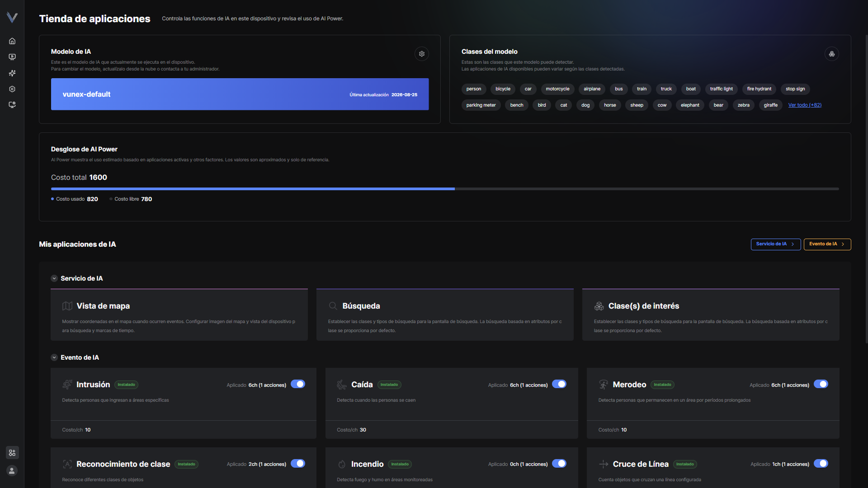Click the 'Última actualización 2026-08-25' text
The height and width of the screenshot is (488, 868).
tap(383, 95)
